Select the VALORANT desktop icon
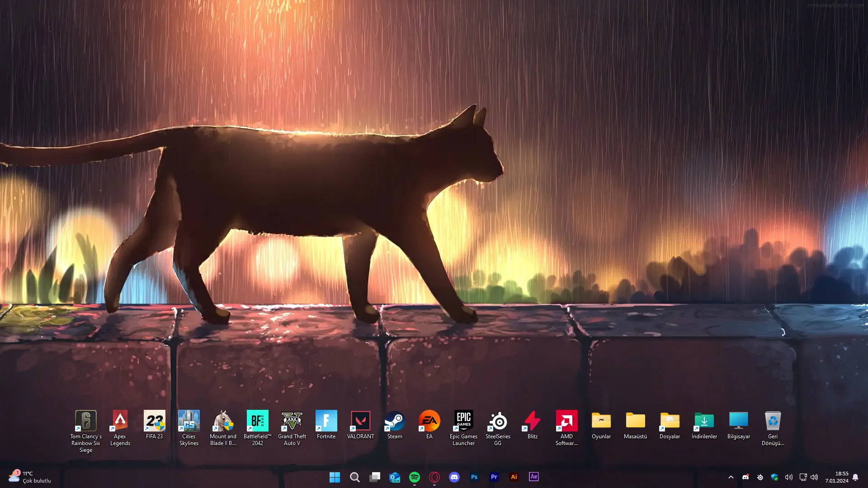 (361, 424)
